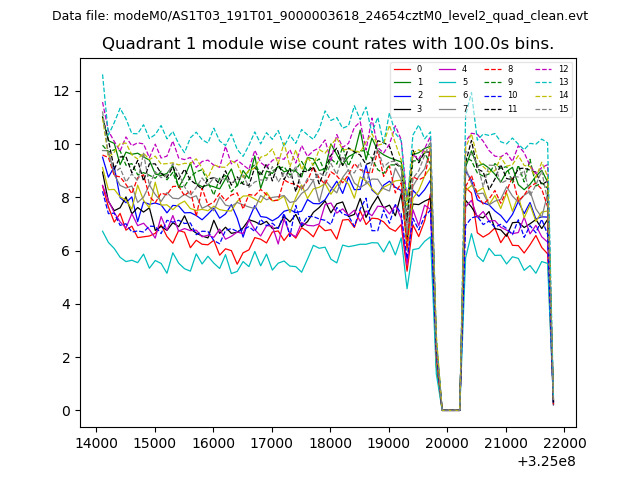Click the y-axis tick label 12
Viewport: 640px width, 480px height.
[x=61, y=91]
